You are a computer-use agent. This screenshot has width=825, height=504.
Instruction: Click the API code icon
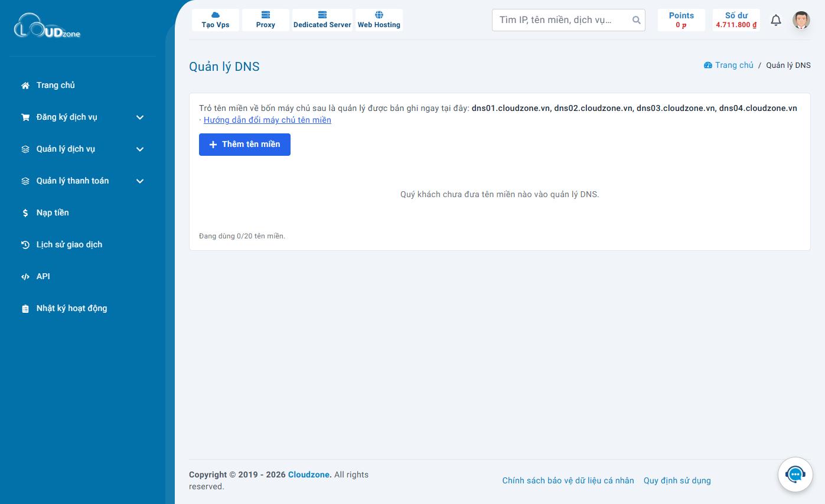coord(25,277)
